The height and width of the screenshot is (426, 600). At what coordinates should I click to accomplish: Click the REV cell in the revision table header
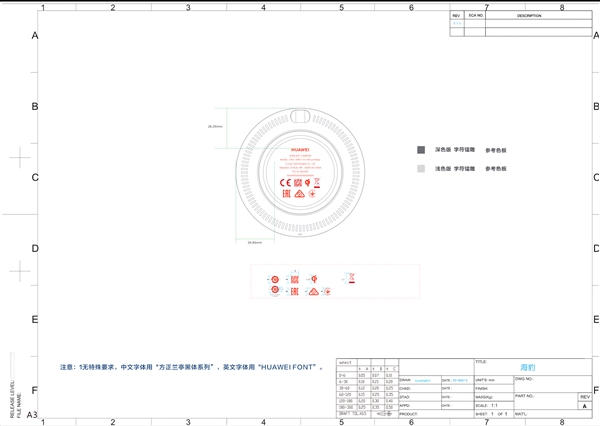456,16
